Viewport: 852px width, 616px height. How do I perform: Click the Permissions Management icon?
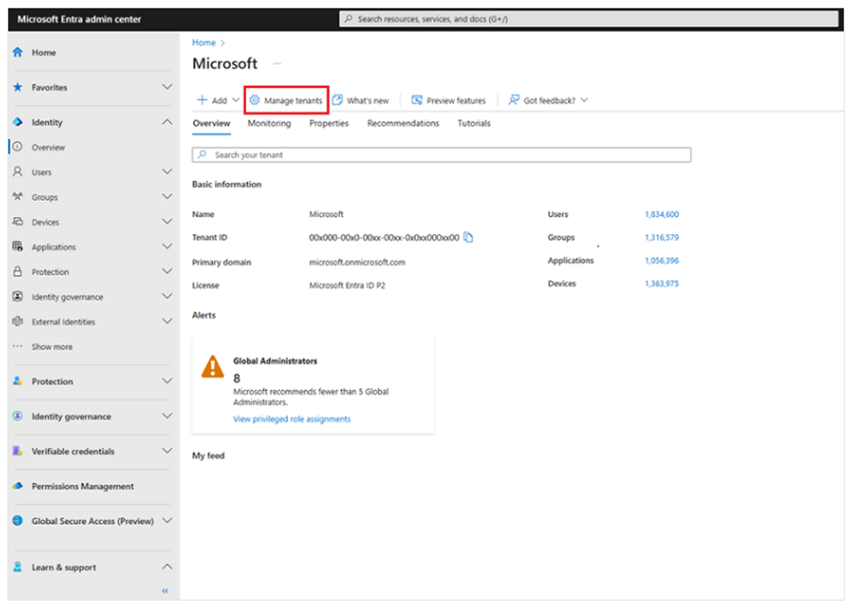click(x=18, y=486)
